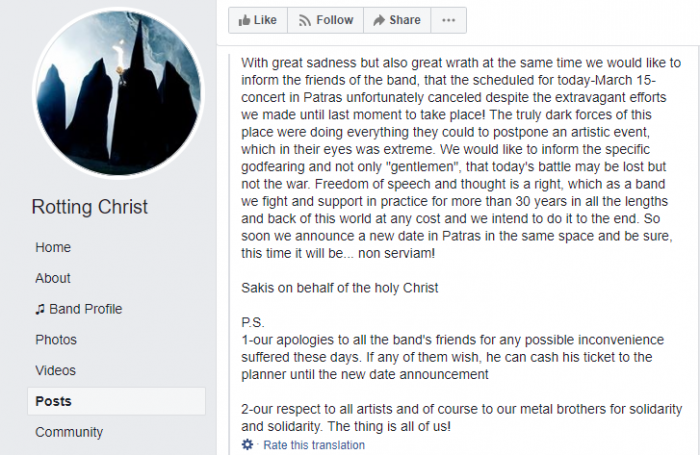This screenshot has height=455, width=700.
Task: Open the About section
Action: [53, 278]
